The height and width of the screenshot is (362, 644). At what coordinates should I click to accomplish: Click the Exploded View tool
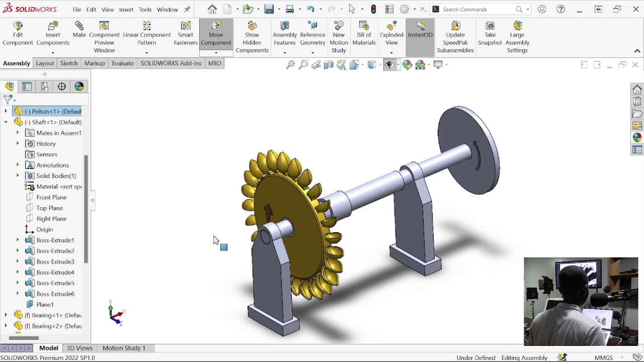pyautogui.click(x=391, y=34)
